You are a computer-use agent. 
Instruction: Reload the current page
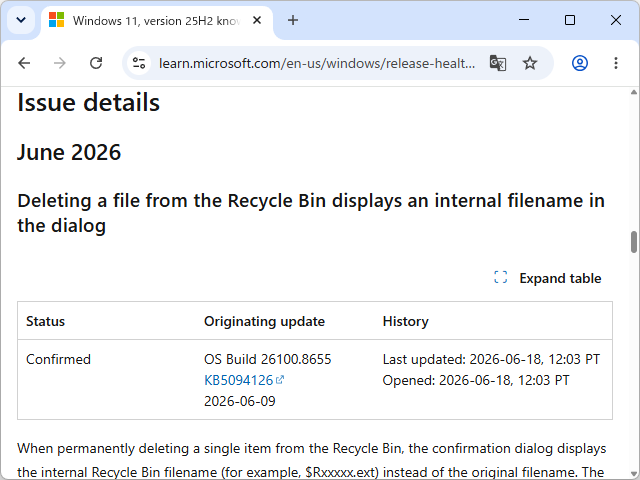pos(96,63)
